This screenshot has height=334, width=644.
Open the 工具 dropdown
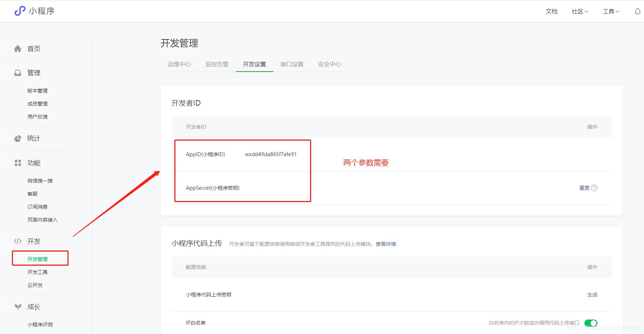(610, 11)
